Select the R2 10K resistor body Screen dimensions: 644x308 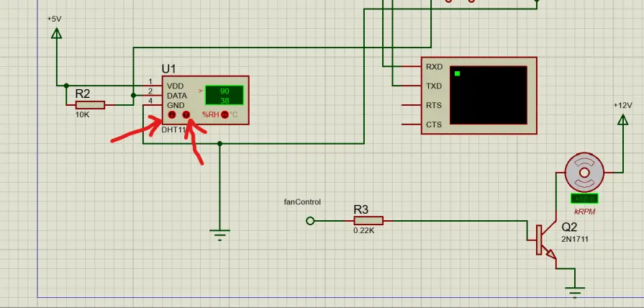[91, 105]
